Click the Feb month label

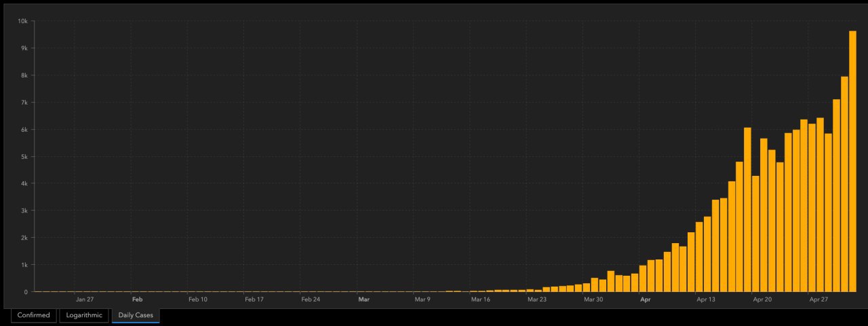(137, 299)
